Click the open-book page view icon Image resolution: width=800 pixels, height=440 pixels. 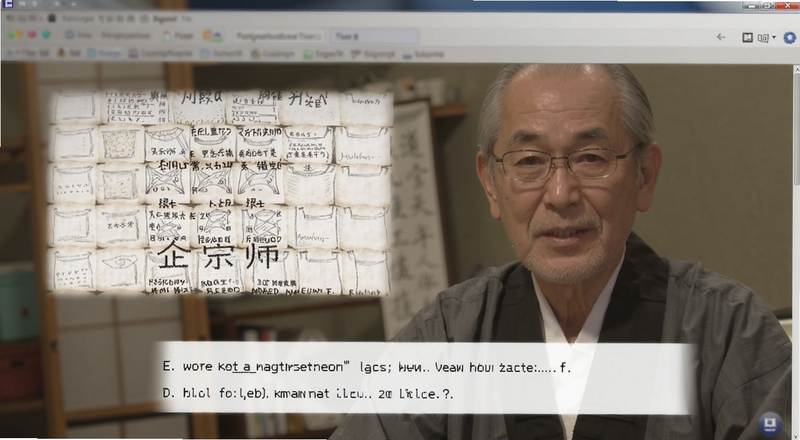[763, 38]
